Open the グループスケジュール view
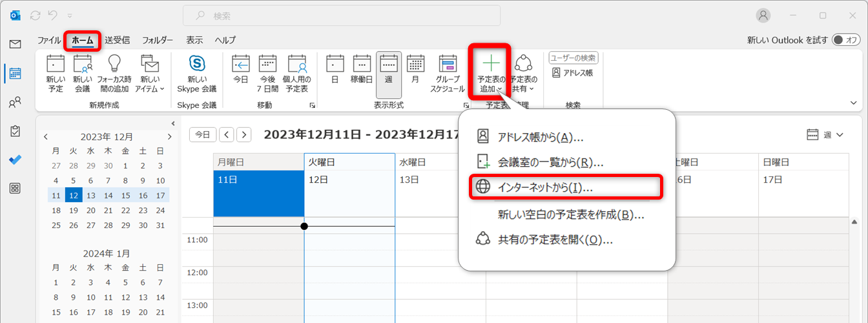The image size is (868, 323). [x=448, y=64]
